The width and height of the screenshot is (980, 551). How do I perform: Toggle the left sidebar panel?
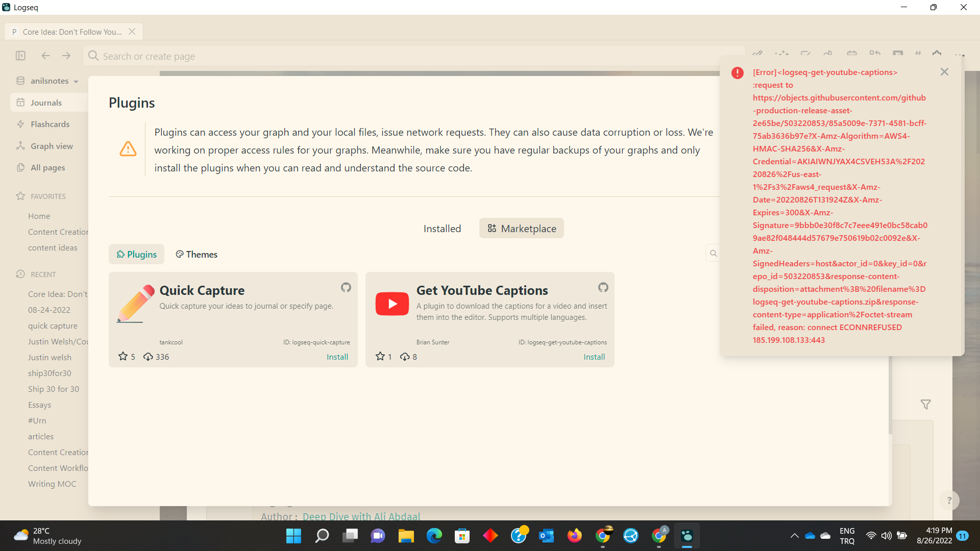tap(20, 56)
